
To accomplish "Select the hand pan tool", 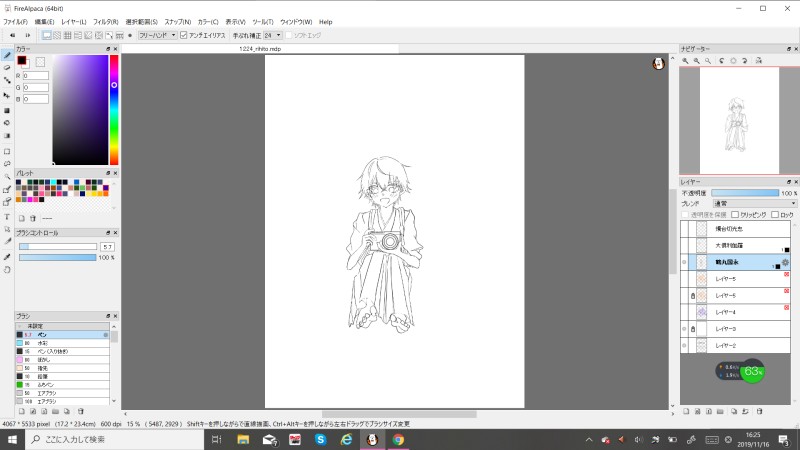I will [x=7, y=269].
